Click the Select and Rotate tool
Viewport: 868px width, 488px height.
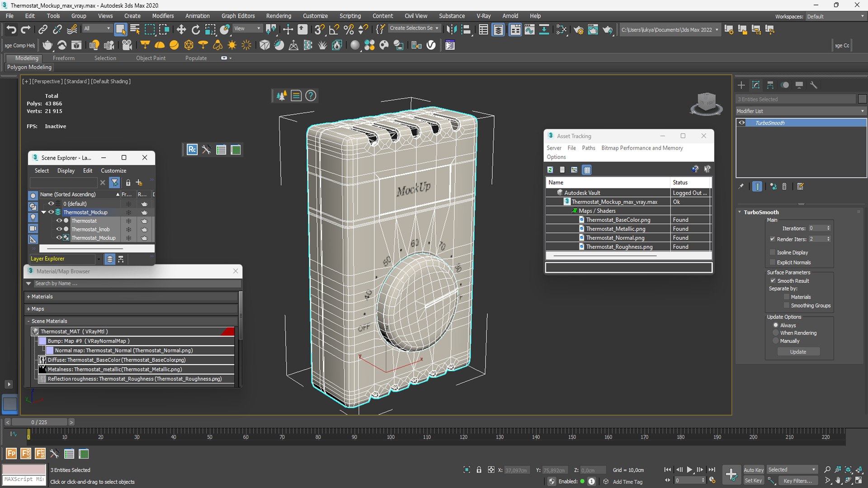pyautogui.click(x=196, y=30)
